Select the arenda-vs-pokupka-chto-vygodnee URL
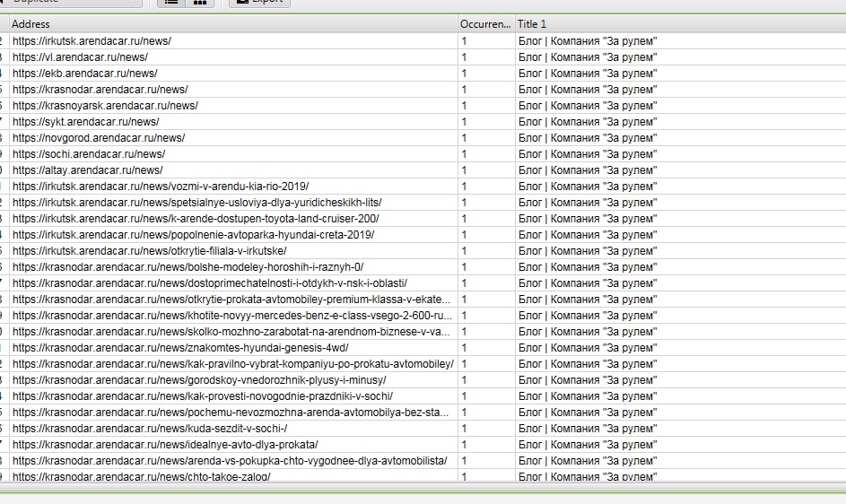The height and width of the screenshot is (504, 846). (x=231, y=461)
